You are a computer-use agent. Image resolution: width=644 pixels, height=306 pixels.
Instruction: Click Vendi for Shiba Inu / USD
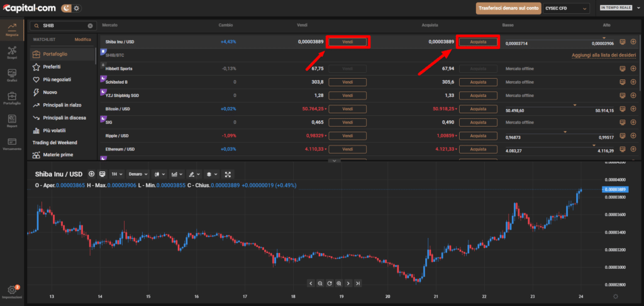[347, 42]
